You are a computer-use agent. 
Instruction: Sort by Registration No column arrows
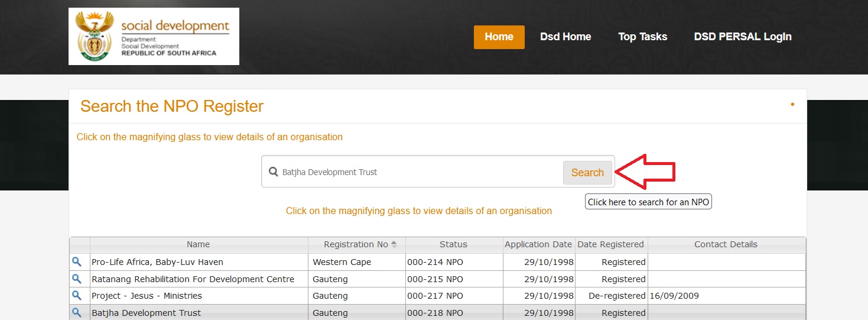(394, 244)
